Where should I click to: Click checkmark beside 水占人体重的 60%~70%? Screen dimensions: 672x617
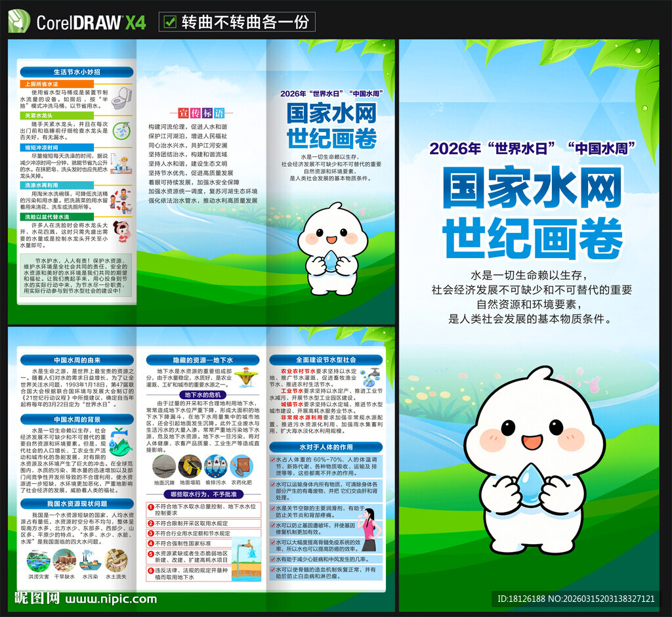pos(272,459)
